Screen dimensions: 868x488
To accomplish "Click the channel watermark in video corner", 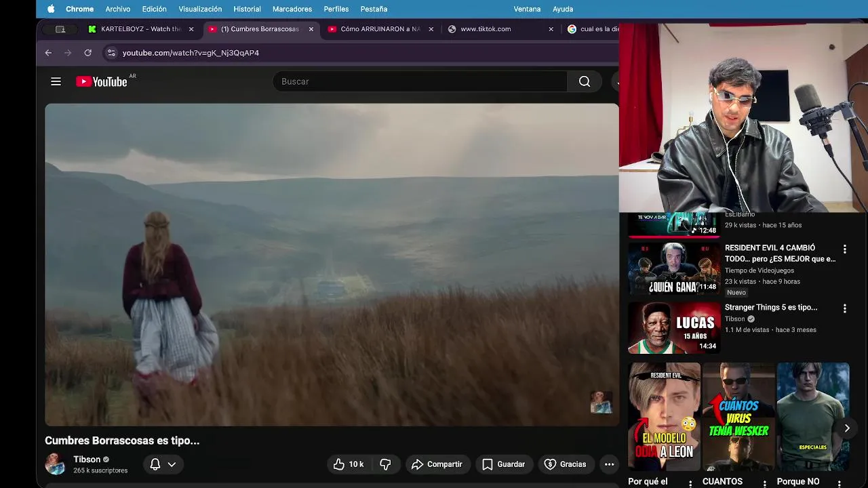I will [601, 402].
